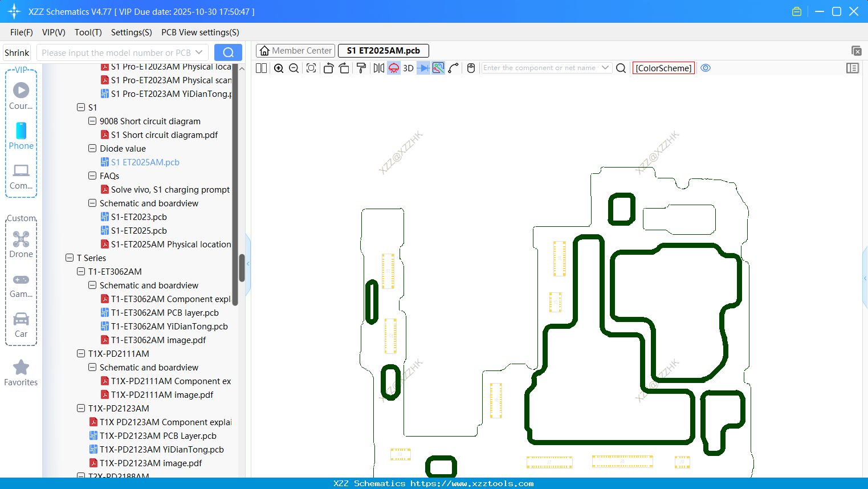This screenshot has width=868, height=489.
Task: Open S1-ET2023.pcb file
Action: pos(139,217)
